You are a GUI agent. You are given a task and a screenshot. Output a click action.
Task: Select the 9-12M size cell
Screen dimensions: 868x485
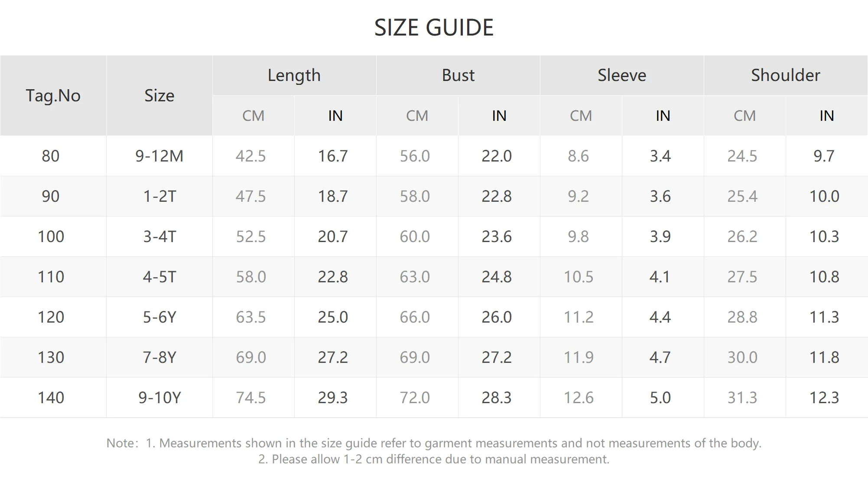pyautogui.click(x=159, y=156)
